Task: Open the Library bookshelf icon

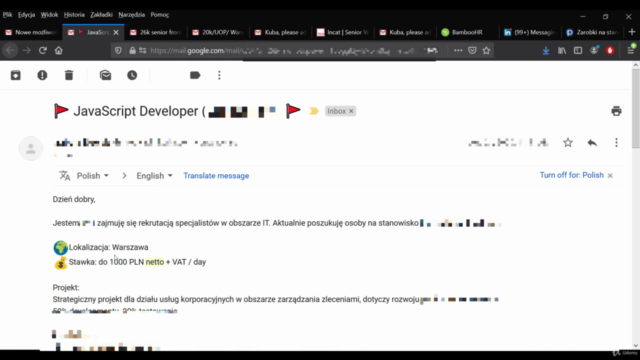Action: coord(562,51)
